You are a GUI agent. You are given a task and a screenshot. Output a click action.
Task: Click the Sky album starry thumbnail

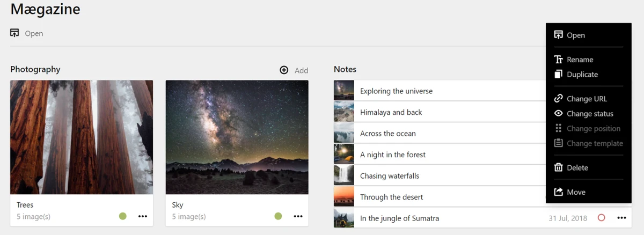237,137
